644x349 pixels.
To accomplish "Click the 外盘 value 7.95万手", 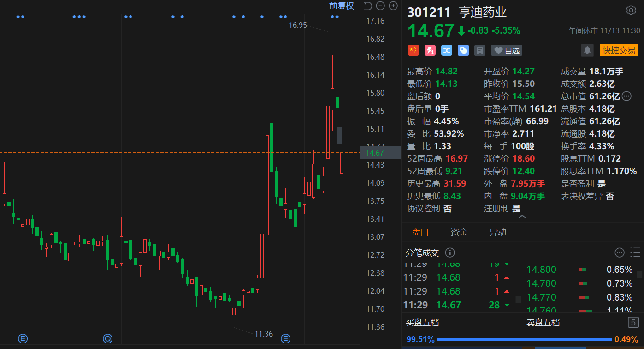I will point(528,183).
